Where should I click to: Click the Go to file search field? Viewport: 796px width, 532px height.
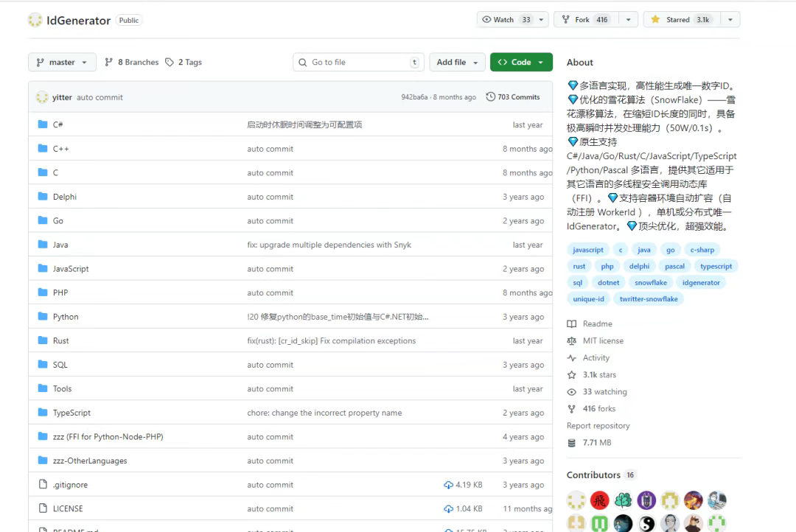click(x=358, y=62)
